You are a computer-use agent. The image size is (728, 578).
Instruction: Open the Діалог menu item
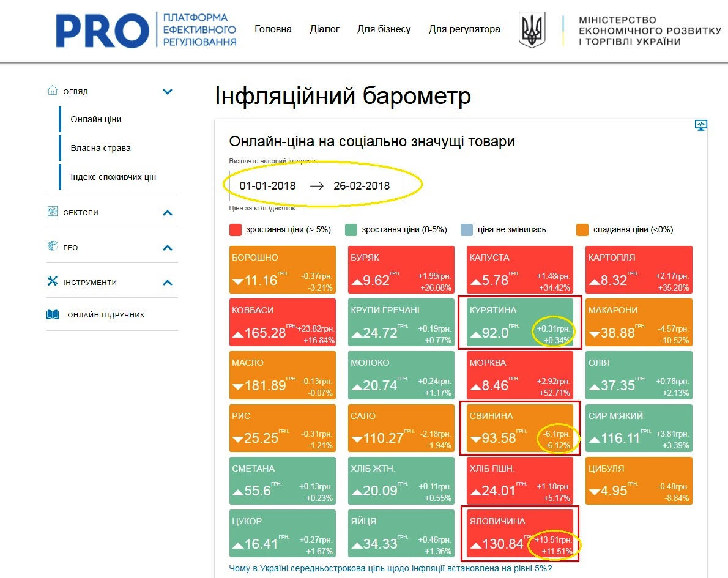click(325, 29)
